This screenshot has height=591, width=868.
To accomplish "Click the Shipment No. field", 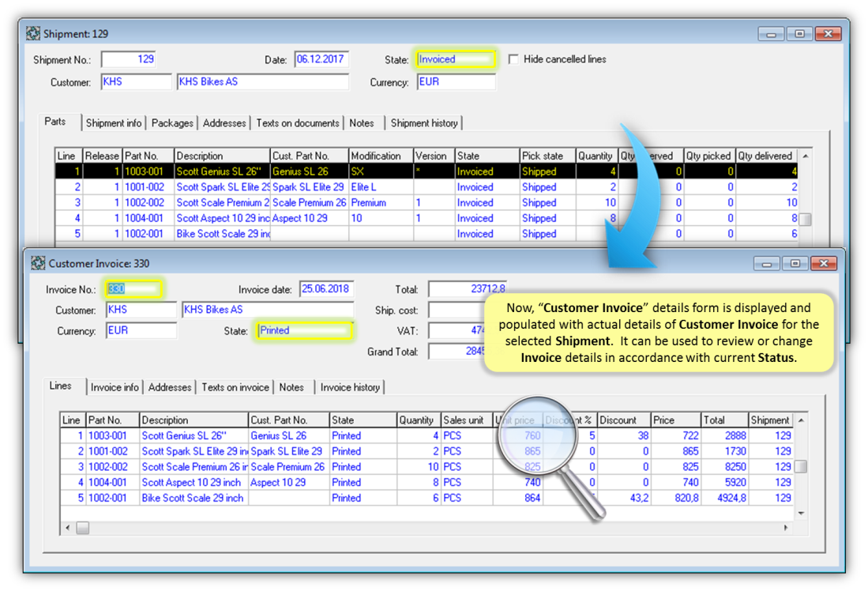I will [129, 59].
